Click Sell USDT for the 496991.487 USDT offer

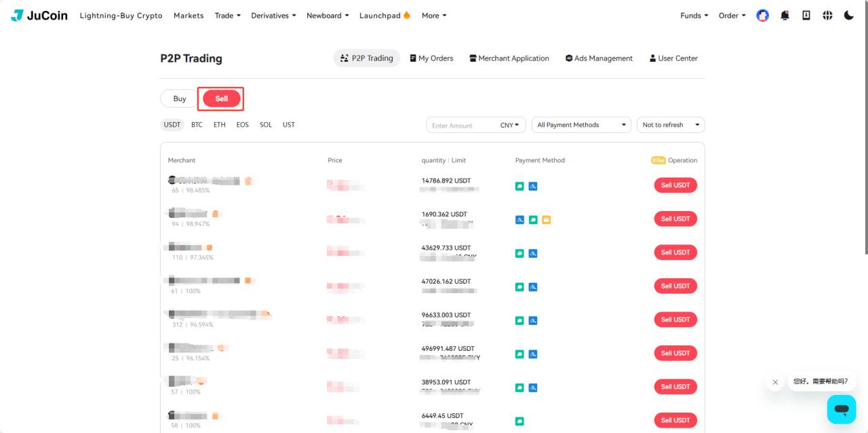[675, 353]
